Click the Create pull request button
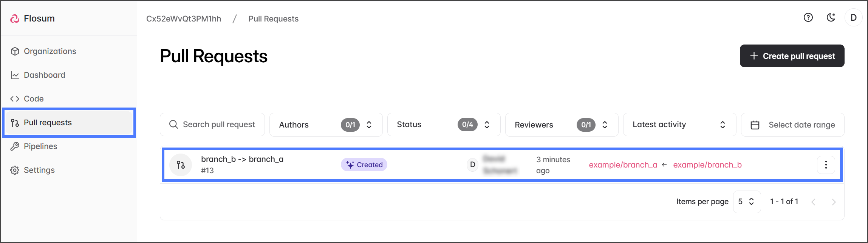Image resolution: width=868 pixels, height=243 pixels. 792,56
